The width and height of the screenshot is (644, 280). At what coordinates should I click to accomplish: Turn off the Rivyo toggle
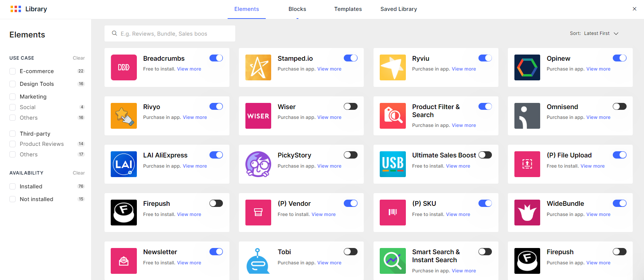coord(216,107)
